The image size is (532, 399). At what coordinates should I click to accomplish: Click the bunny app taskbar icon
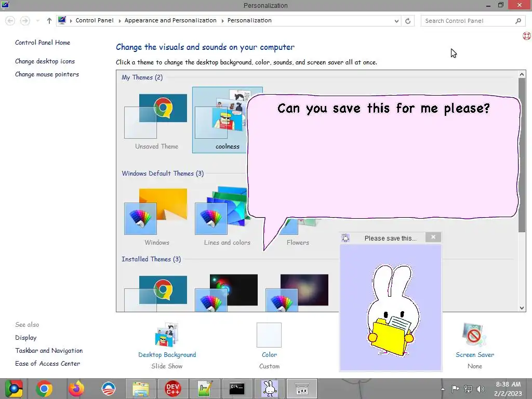[270, 389]
